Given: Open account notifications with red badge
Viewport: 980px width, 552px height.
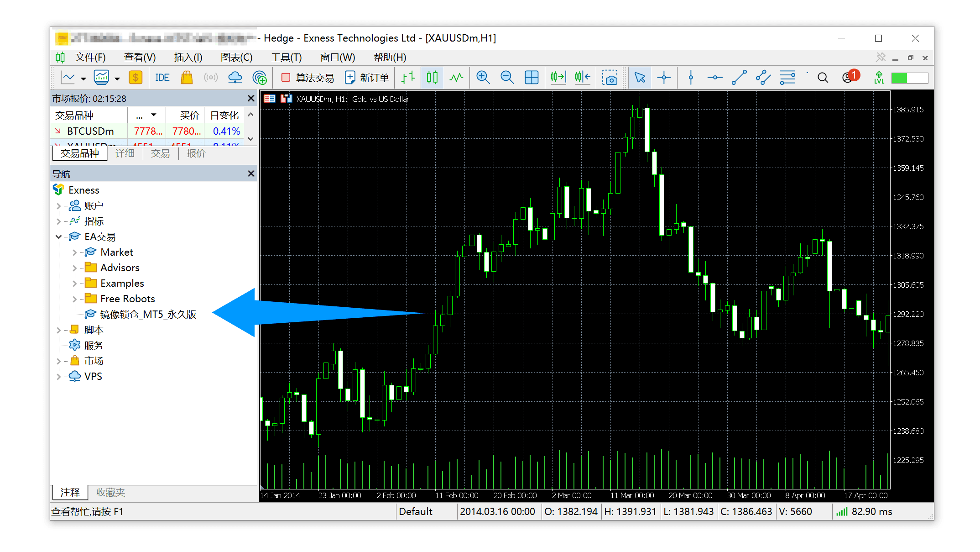Looking at the screenshot, I should click(850, 77).
